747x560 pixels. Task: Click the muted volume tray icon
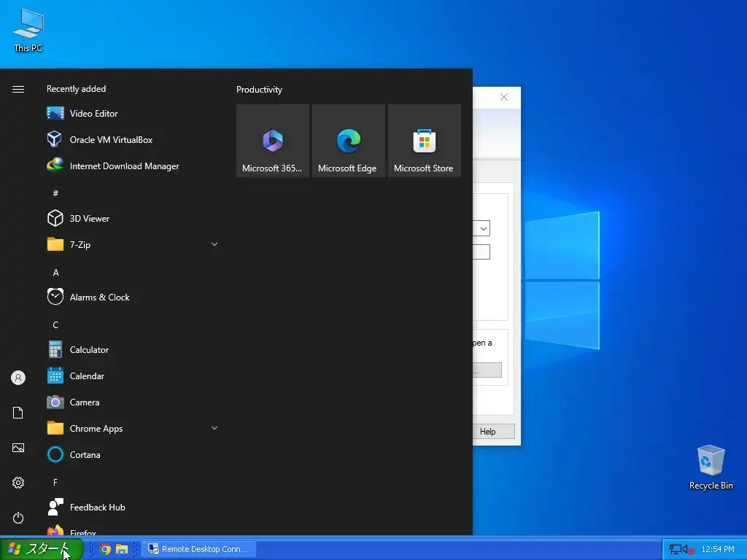click(x=688, y=550)
